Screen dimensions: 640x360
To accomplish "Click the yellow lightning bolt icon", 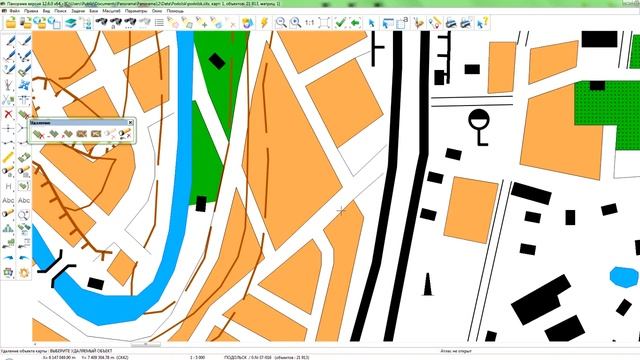I will pos(264,23).
